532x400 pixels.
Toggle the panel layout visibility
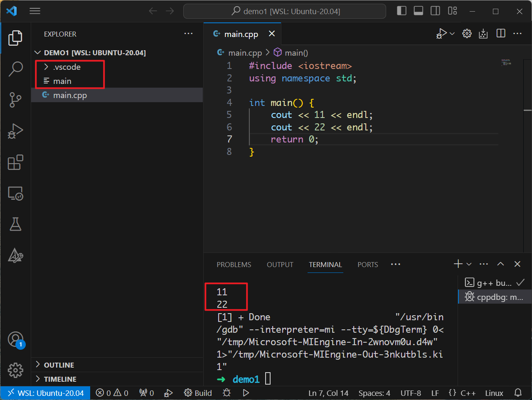(x=418, y=11)
